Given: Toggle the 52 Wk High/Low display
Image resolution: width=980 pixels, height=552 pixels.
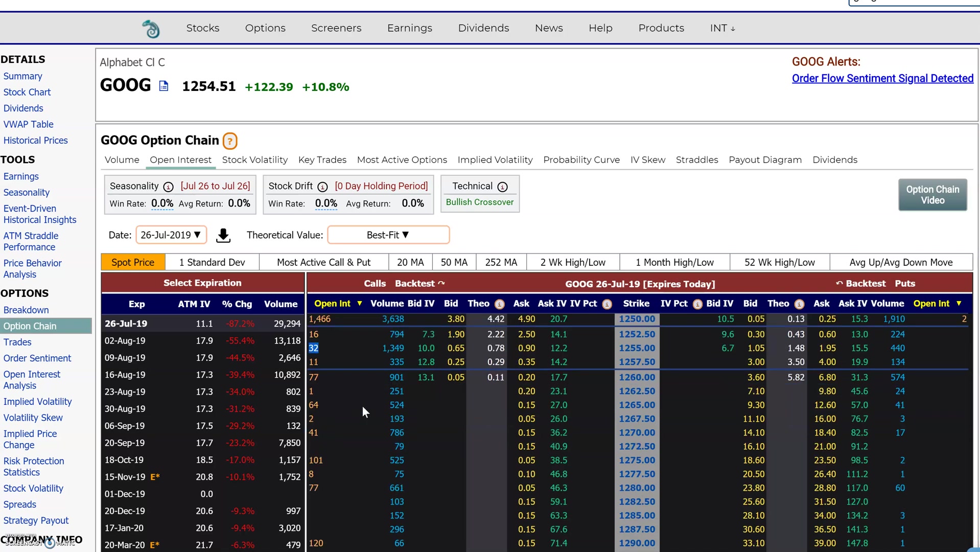Looking at the screenshot, I should click(x=779, y=262).
